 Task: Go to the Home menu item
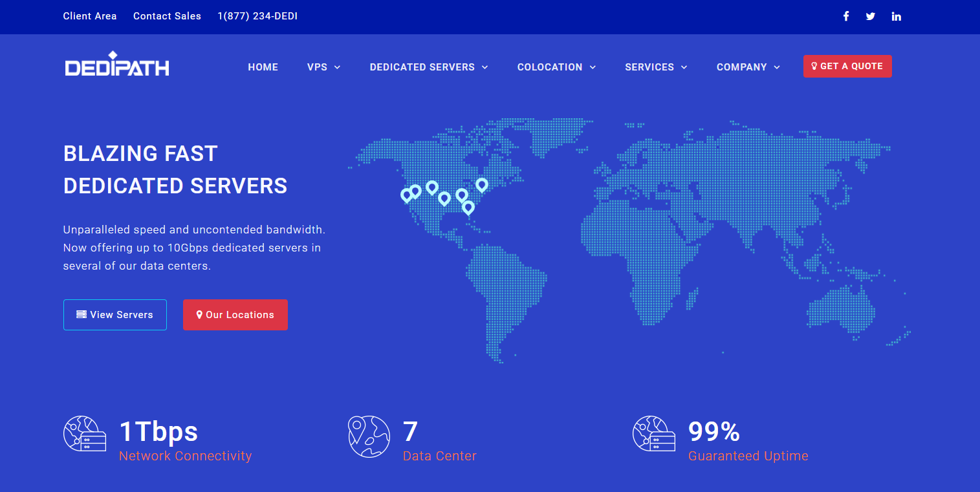(x=263, y=67)
